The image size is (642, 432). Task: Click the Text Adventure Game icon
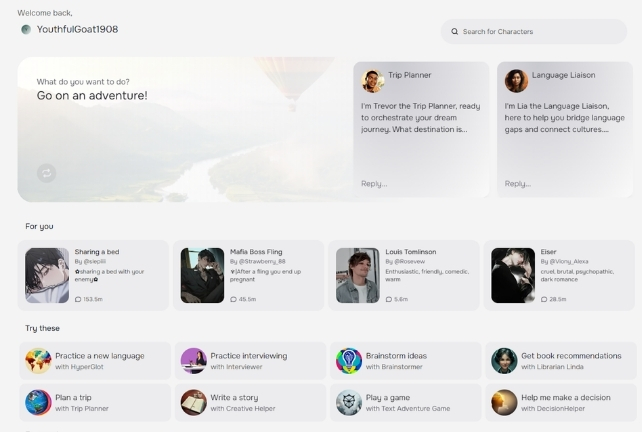(349, 402)
